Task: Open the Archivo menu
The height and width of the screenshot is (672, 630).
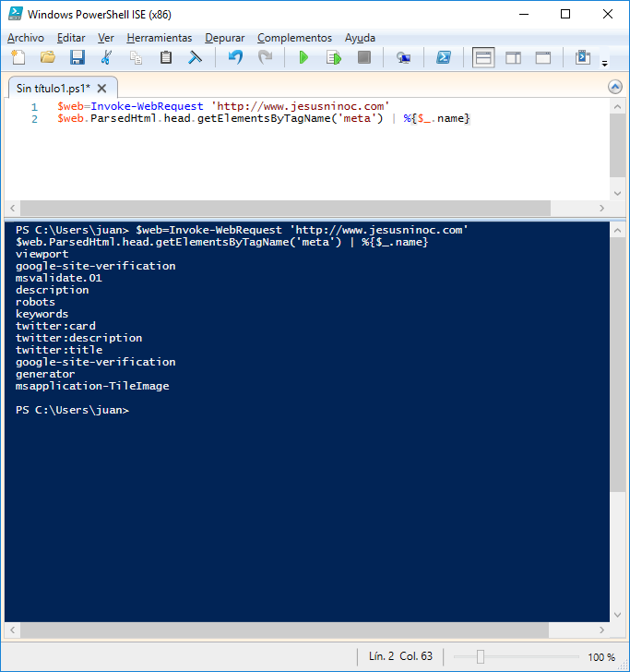Action: [25, 38]
